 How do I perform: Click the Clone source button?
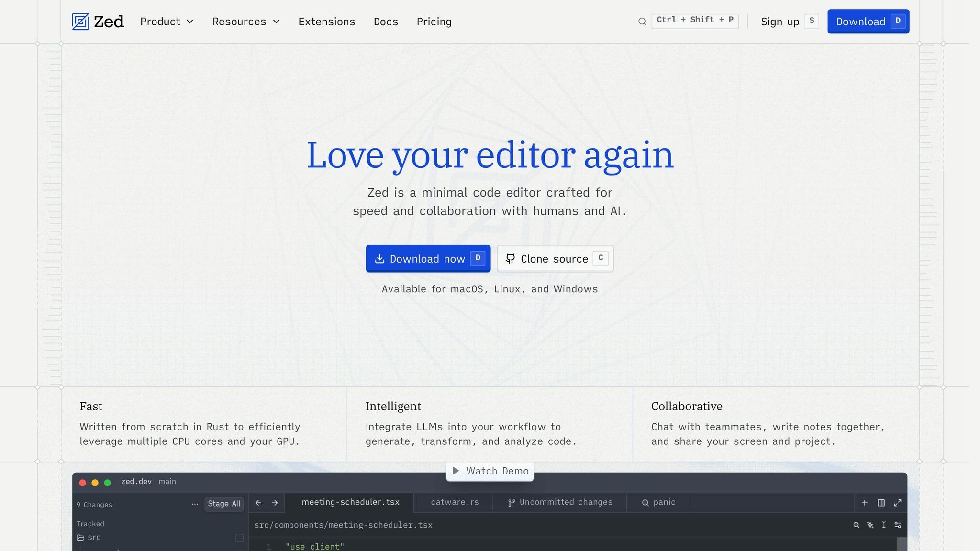(x=555, y=259)
